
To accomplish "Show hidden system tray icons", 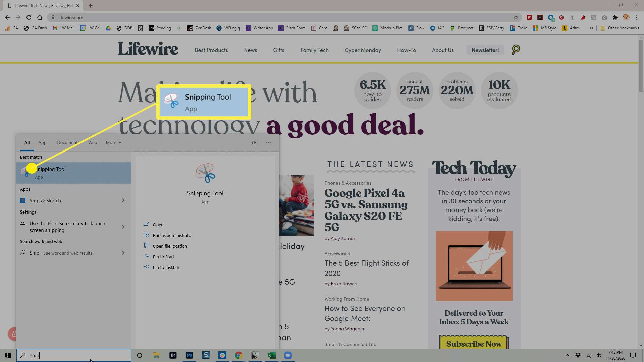I will point(567,355).
